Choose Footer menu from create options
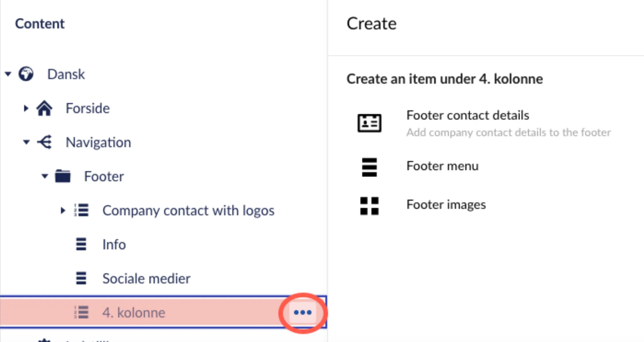Image resolution: width=644 pixels, height=342 pixels. point(443,166)
